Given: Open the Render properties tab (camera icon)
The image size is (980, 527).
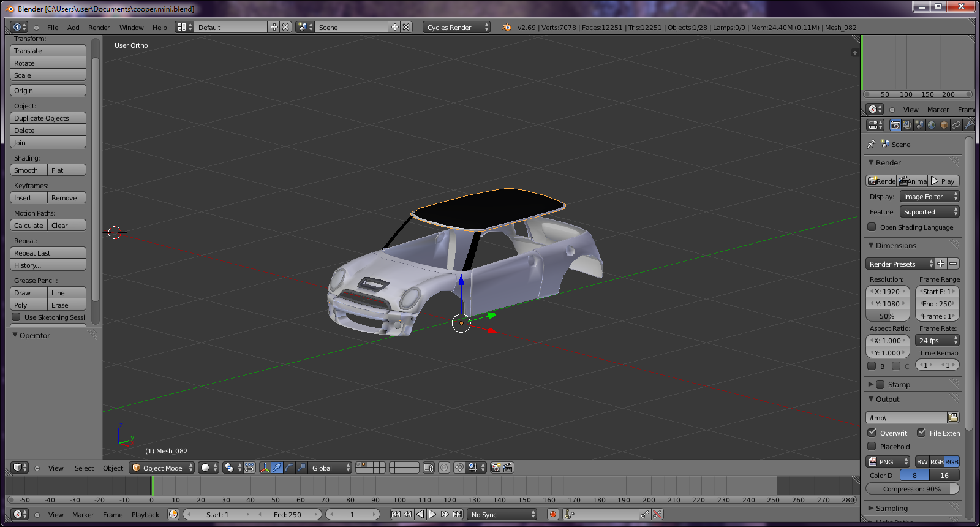Looking at the screenshot, I should tap(895, 125).
